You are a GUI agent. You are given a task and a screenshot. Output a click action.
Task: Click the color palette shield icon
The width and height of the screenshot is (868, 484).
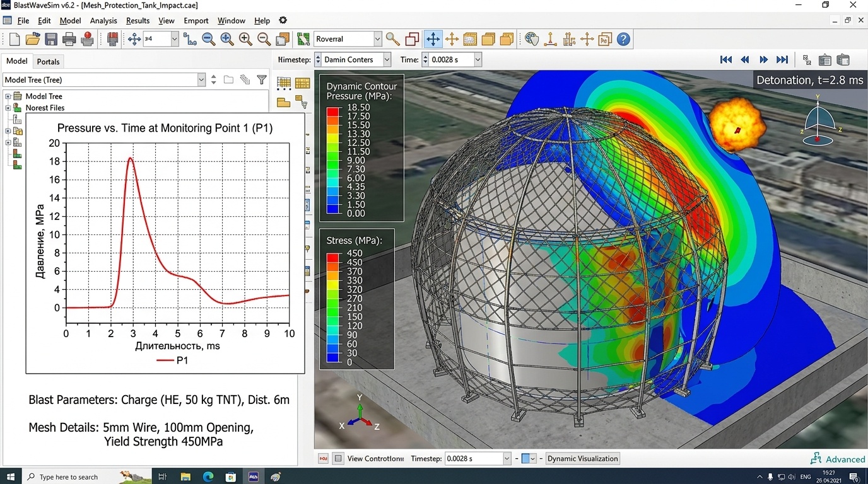(532, 39)
